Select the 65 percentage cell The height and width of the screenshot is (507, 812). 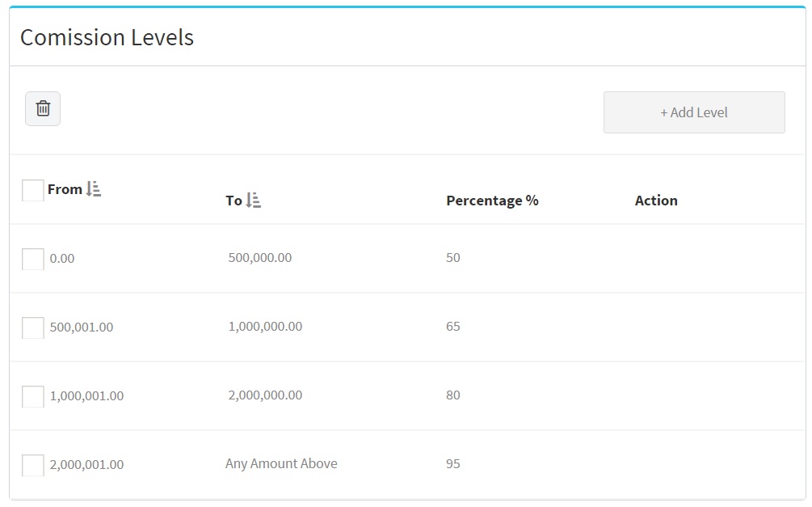tap(452, 327)
